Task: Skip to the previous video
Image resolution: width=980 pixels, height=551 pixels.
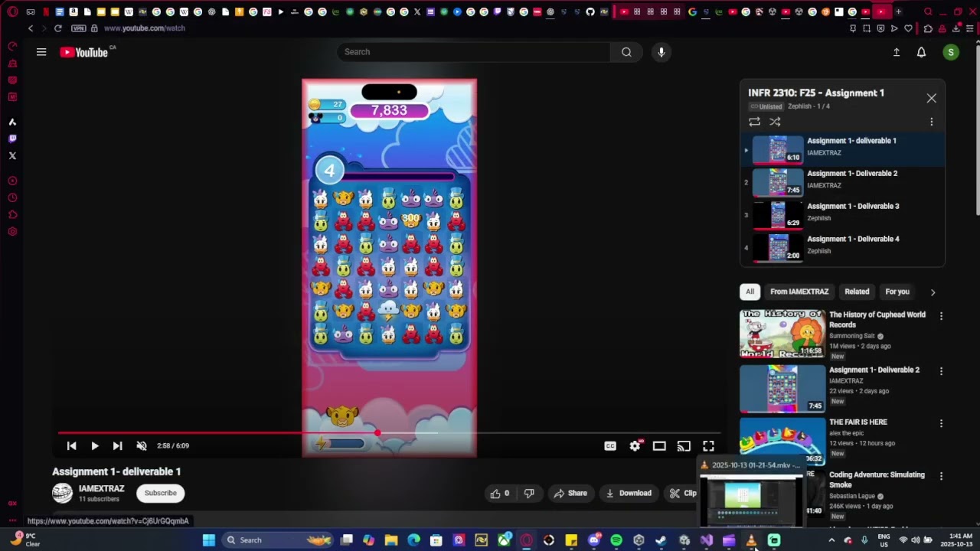Action: pyautogui.click(x=71, y=445)
